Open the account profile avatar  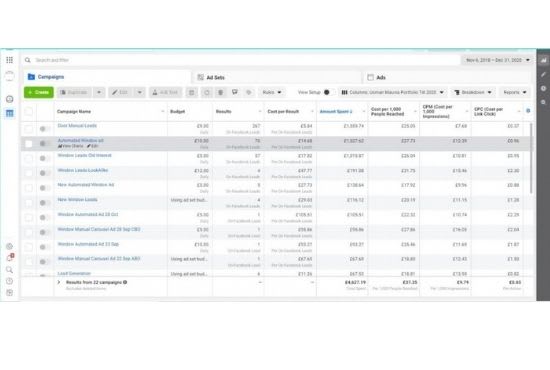click(9, 76)
